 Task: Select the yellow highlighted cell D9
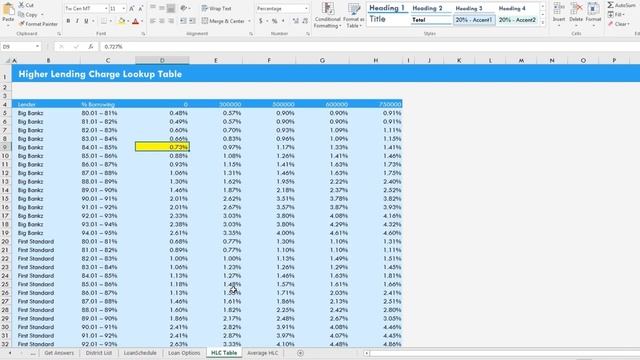coord(162,147)
